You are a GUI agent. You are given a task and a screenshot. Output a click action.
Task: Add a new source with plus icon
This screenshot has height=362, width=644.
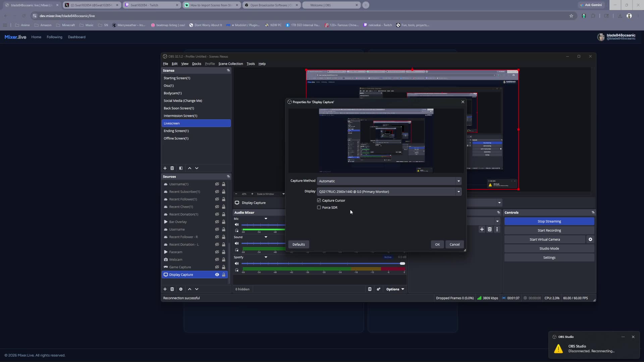165,289
